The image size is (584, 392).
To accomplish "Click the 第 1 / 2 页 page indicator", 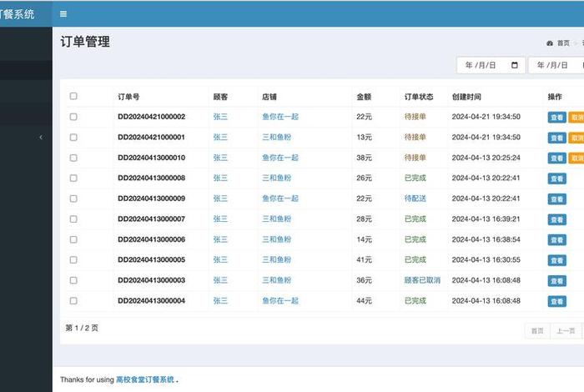I will click(x=82, y=328).
